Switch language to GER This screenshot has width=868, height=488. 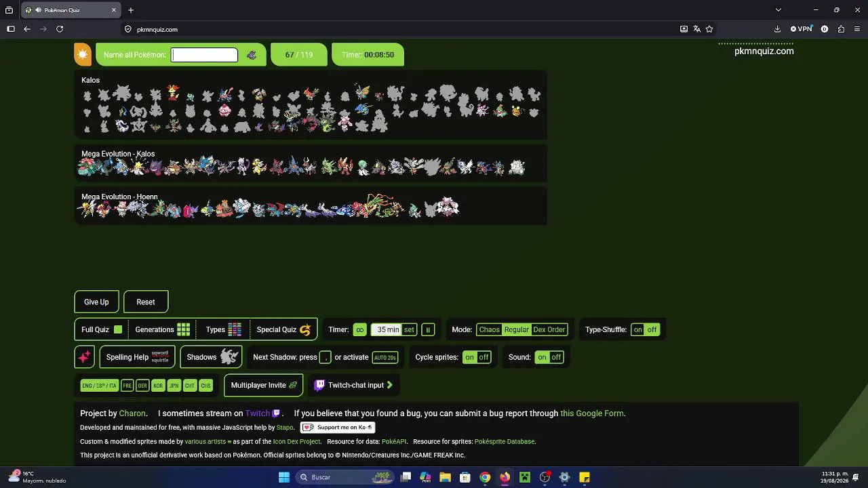point(142,386)
